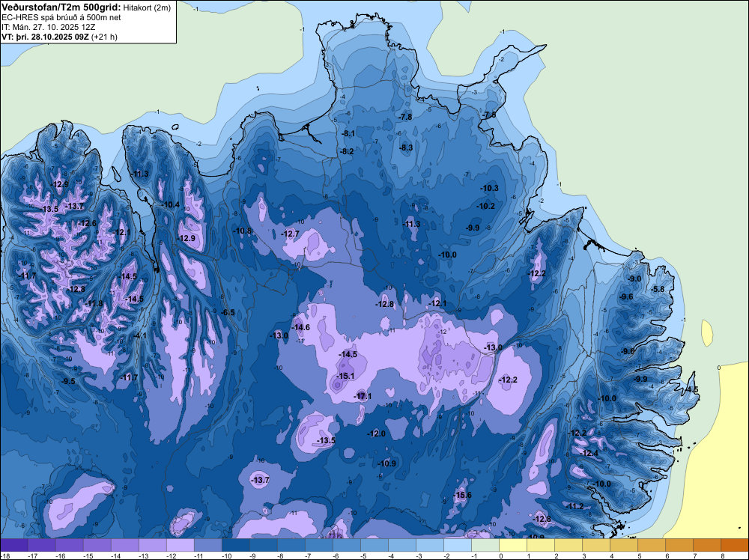Click the -7 legend color swatch

(318, 546)
